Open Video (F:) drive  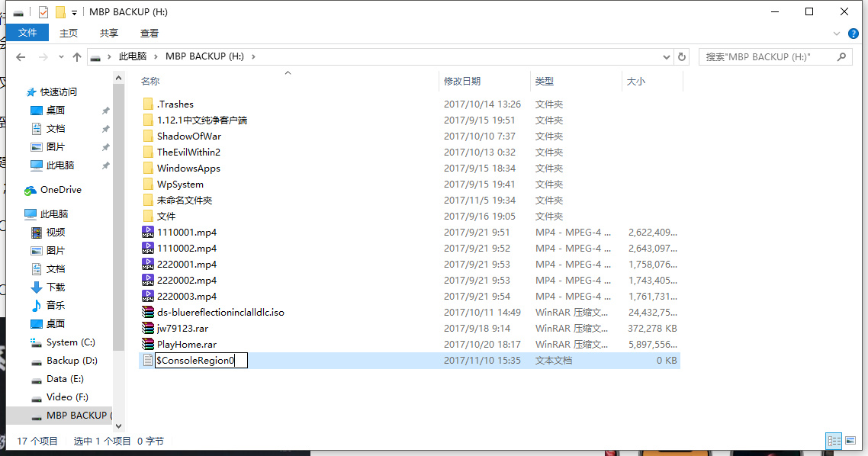[x=67, y=397]
